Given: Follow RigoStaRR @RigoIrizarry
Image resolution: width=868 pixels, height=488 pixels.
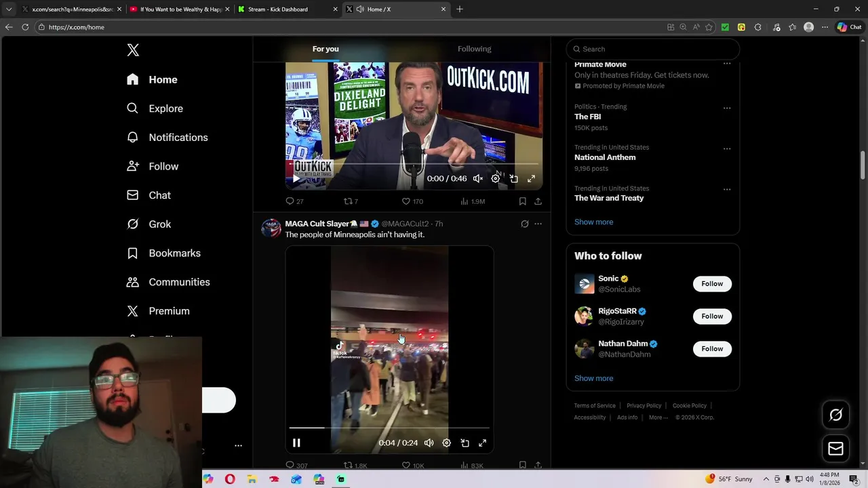Looking at the screenshot, I should click(712, 317).
